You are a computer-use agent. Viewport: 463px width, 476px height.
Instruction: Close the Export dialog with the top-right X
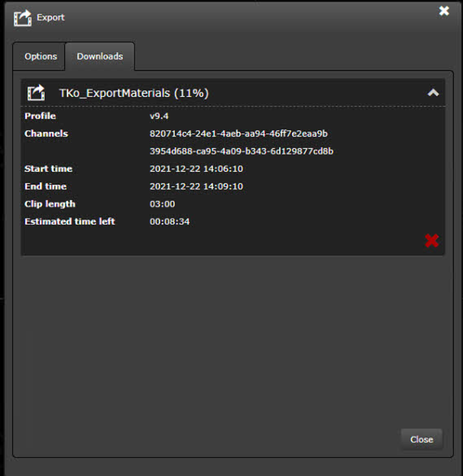pyautogui.click(x=444, y=11)
